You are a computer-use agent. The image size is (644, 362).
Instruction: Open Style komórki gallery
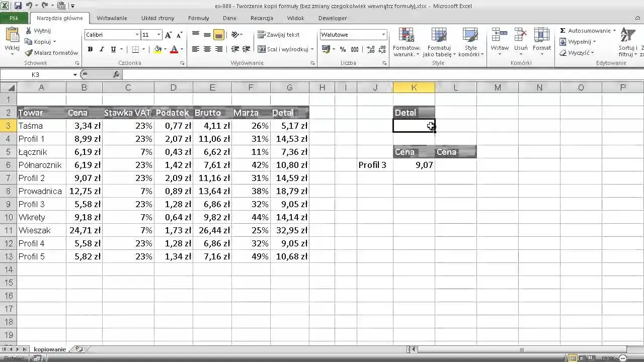point(470,42)
